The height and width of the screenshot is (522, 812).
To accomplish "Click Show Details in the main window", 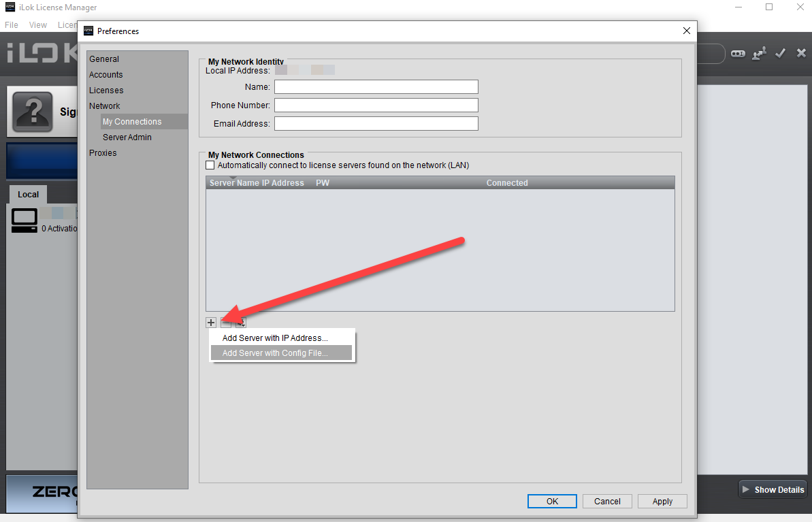I will (x=772, y=489).
